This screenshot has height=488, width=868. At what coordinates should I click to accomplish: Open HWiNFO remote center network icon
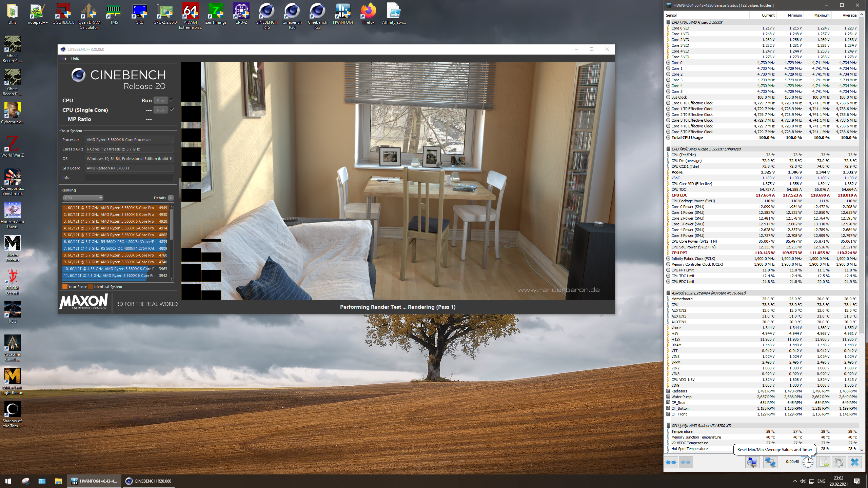pyautogui.click(x=770, y=462)
